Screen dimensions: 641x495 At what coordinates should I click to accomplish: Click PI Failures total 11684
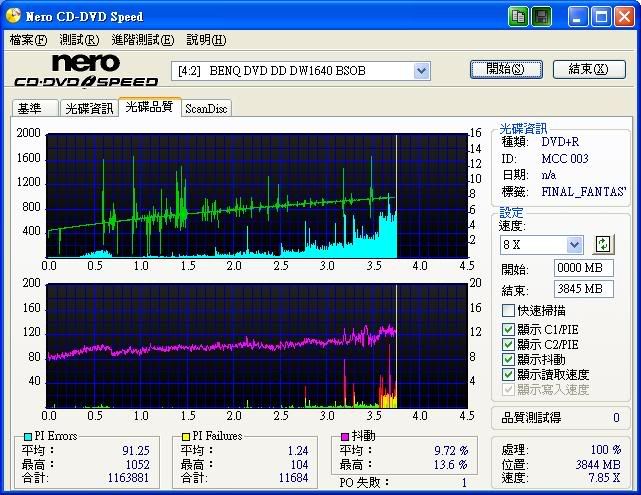(293, 478)
